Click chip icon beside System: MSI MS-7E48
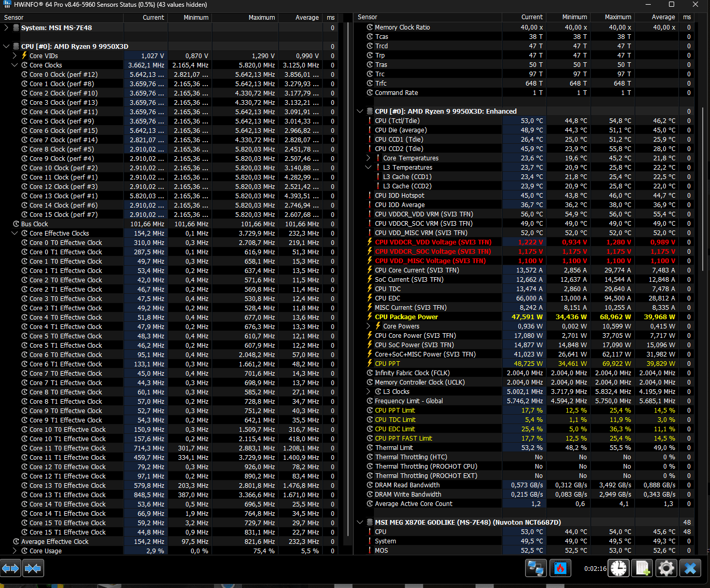The width and height of the screenshot is (710, 588). click(16, 28)
